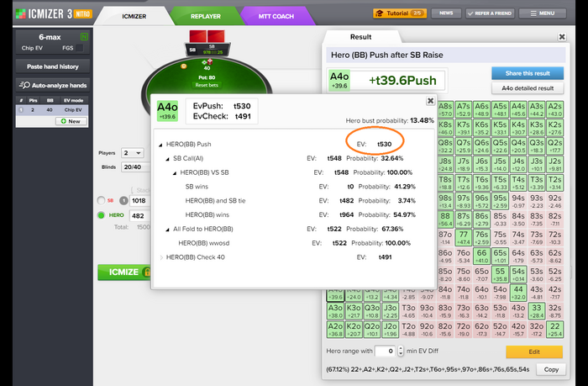Close the Result panel
Image resolution: width=588 pixels, height=386 pixels.
click(562, 37)
